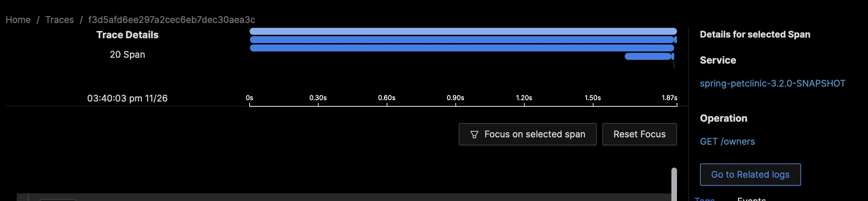
Task: Go to the Home breadcrumb
Action: (18, 20)
